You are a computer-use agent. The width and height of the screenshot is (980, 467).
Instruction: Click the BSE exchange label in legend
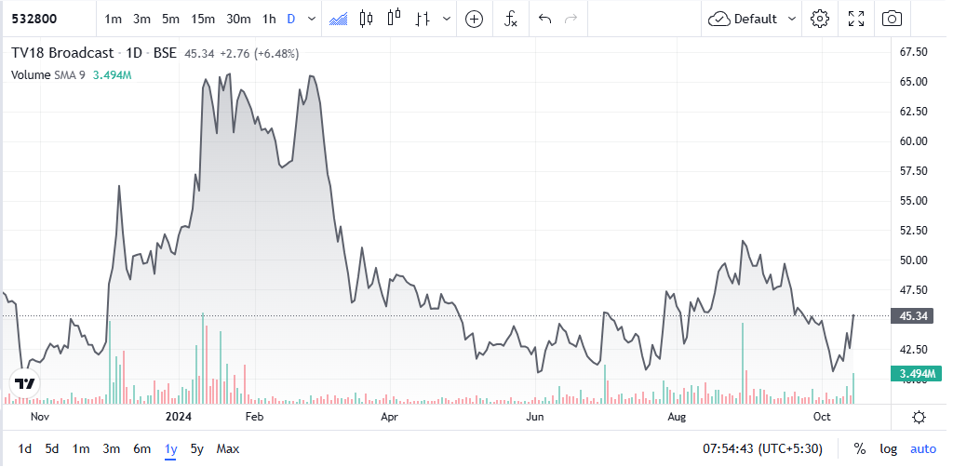coord(165,53)
